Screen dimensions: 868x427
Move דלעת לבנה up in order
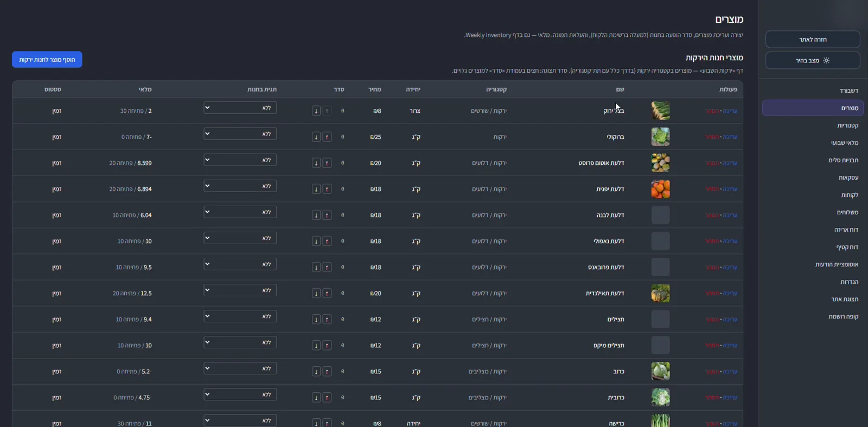point(327,215)
